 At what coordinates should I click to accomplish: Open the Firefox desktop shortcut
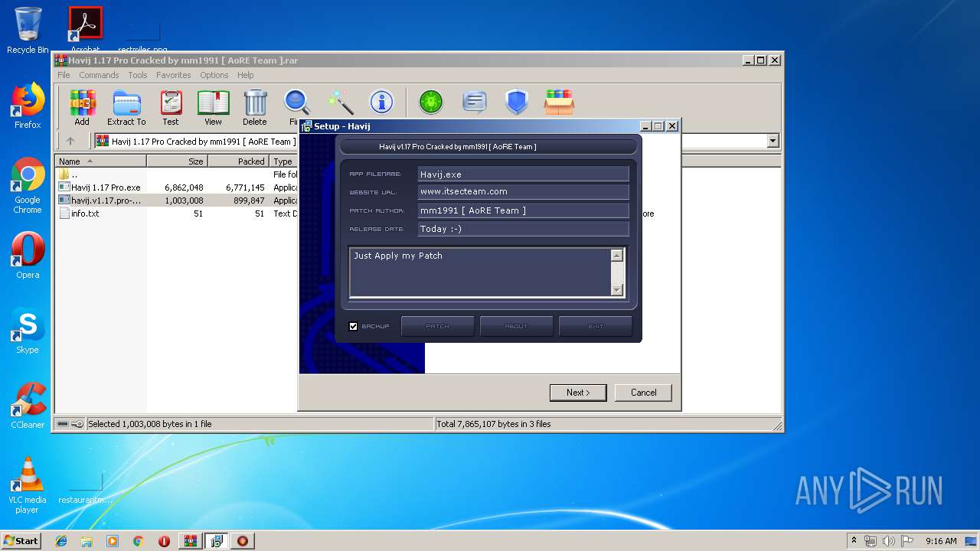28,106
